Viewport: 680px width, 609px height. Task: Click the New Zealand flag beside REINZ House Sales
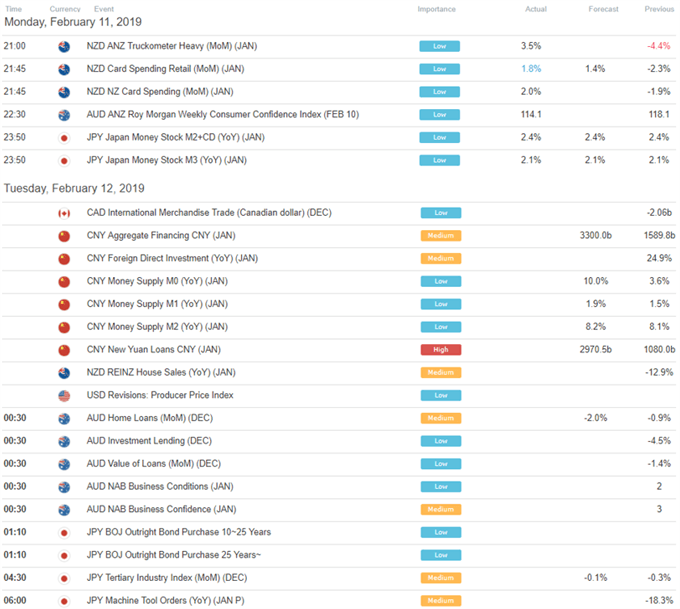click(x=64, y=373)
